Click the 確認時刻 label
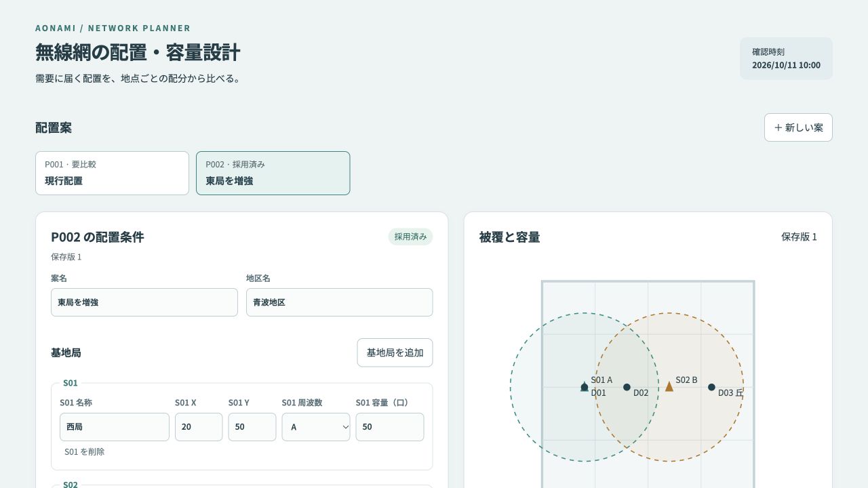The width and height of the screenshot is (868, 488). pos(768,52)
